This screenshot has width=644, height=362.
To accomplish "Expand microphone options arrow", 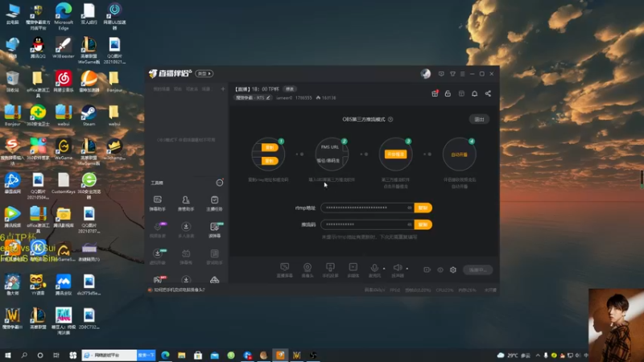I will click(x=384, y=269).
